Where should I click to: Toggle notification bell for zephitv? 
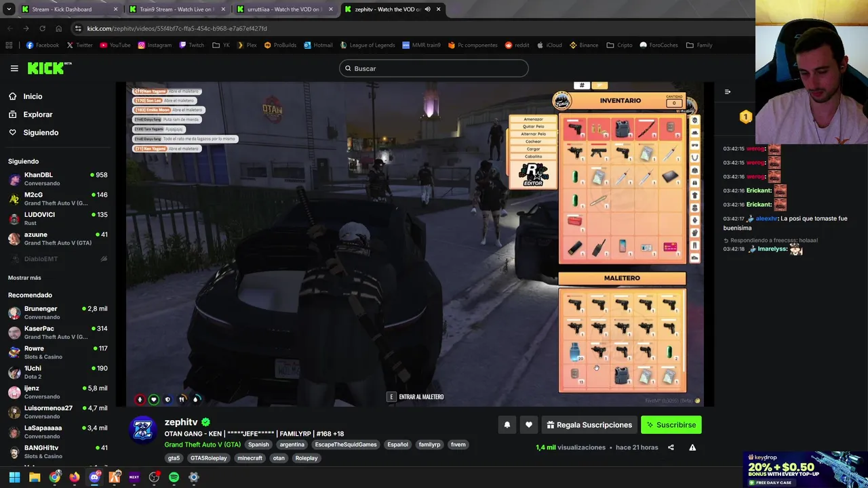(x=507, y=425)
